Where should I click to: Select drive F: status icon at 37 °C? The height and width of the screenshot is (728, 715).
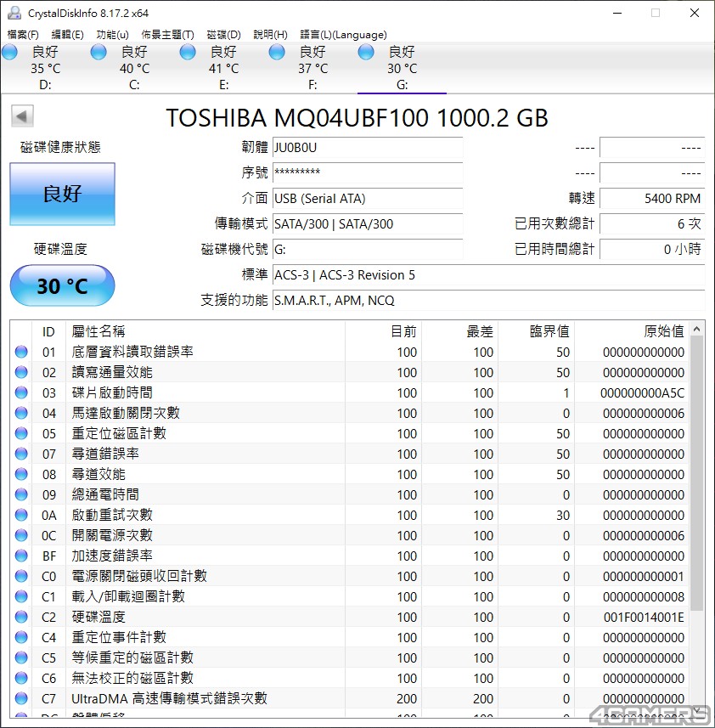(x=277, y=52)
